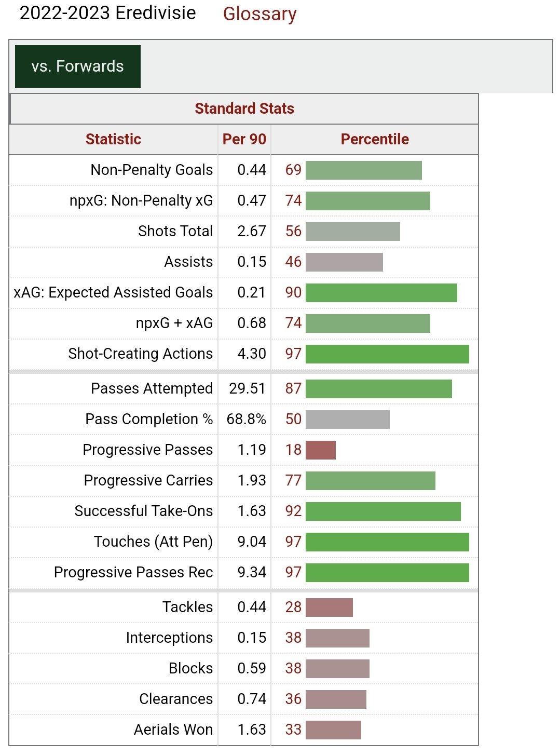This screenshot has height=756, width=560.
Task: Click the npxG: Non-Penalty xG label
Action: tap(141, 200)
